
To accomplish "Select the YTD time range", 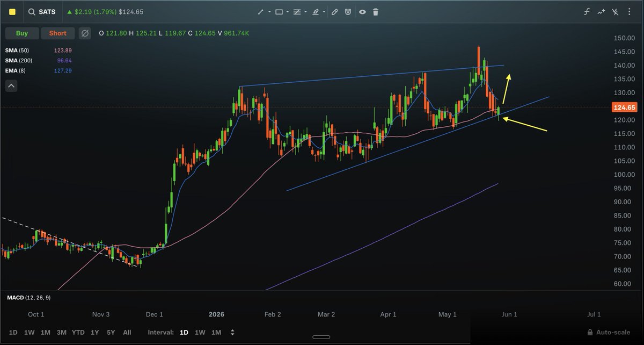I will click(x=78, y=333).
